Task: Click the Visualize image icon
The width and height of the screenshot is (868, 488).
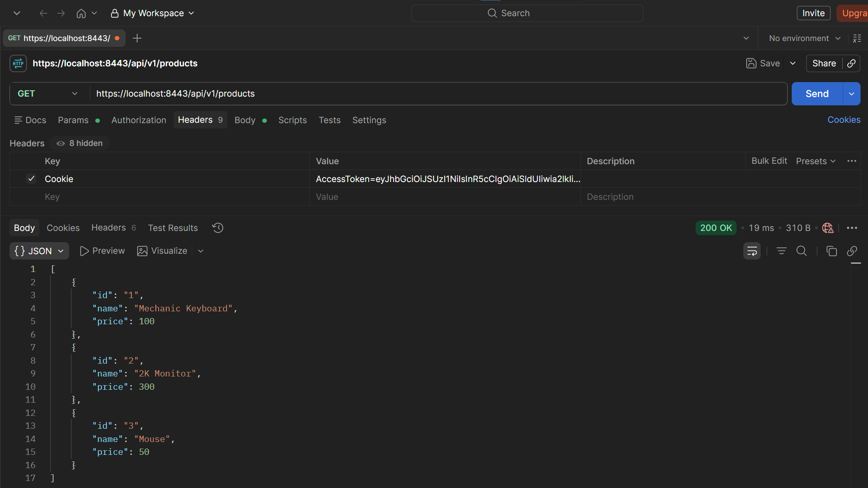Action: pos(142,251)
